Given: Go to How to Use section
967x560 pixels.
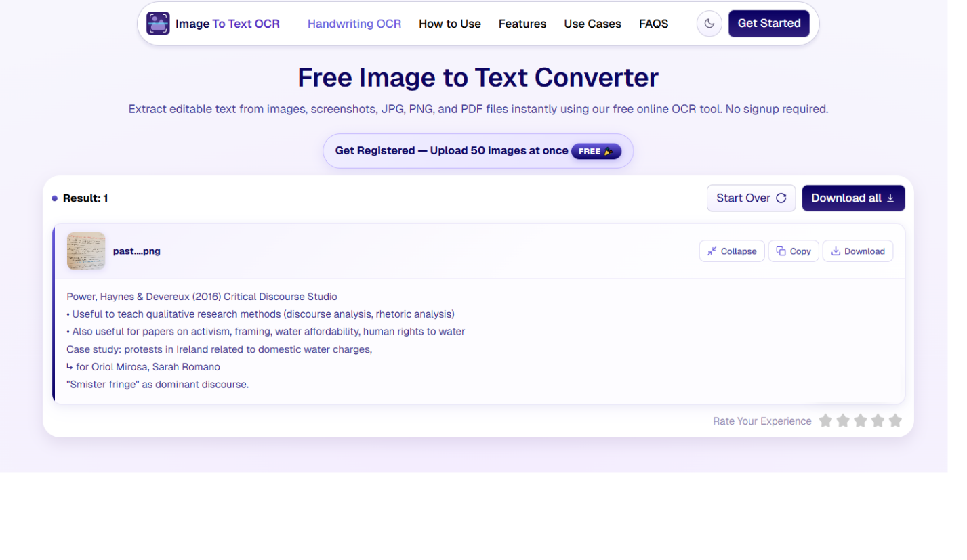Looking at the screenshot, I should click(450, 24).
